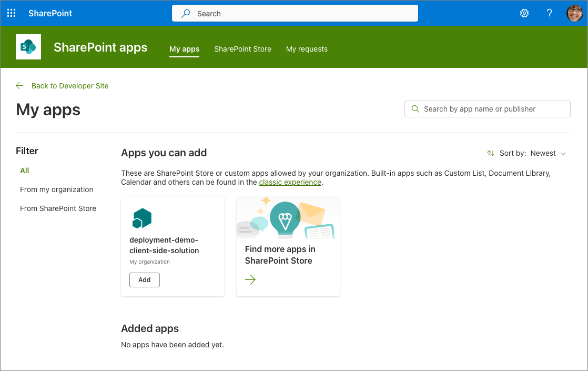
Task: Filter by From SharePoint Store
Action: [x=58, y=208]
